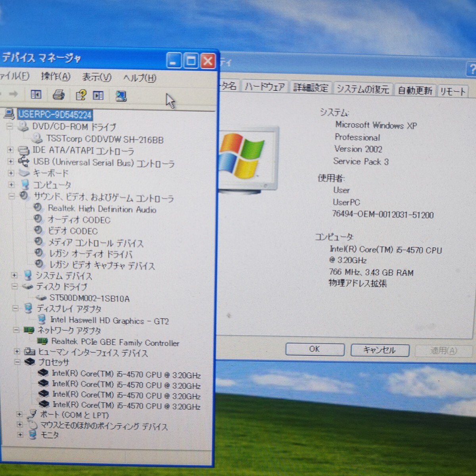Viewport: 476px width, 476px height.
Task: Select メディア コントロール デバイス entry
Action: click(96, 242)
